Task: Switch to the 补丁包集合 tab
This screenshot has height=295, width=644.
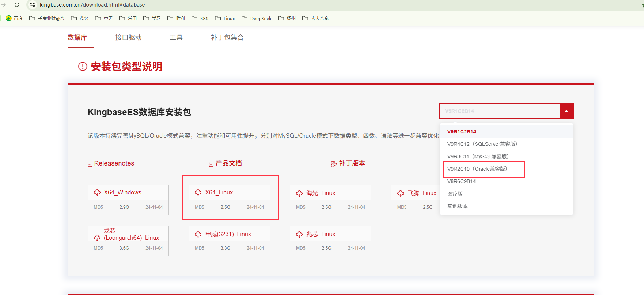Action: [x=227, y=37]
